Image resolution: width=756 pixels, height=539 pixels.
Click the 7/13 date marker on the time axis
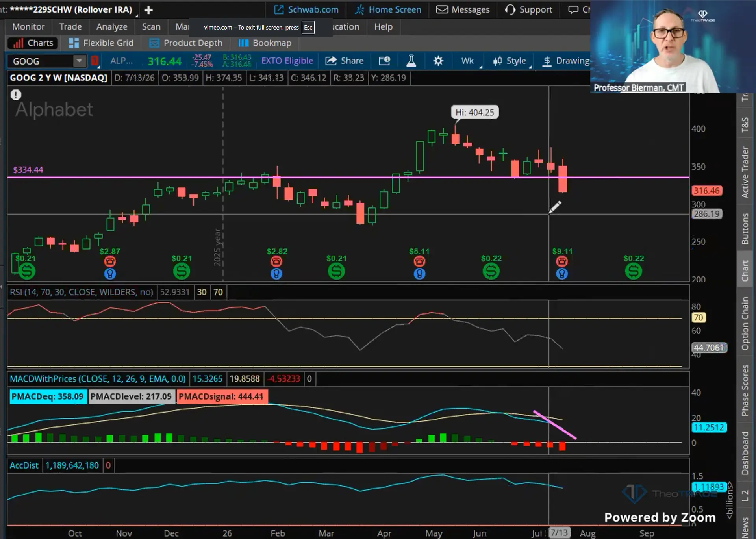tap(560, 533)
